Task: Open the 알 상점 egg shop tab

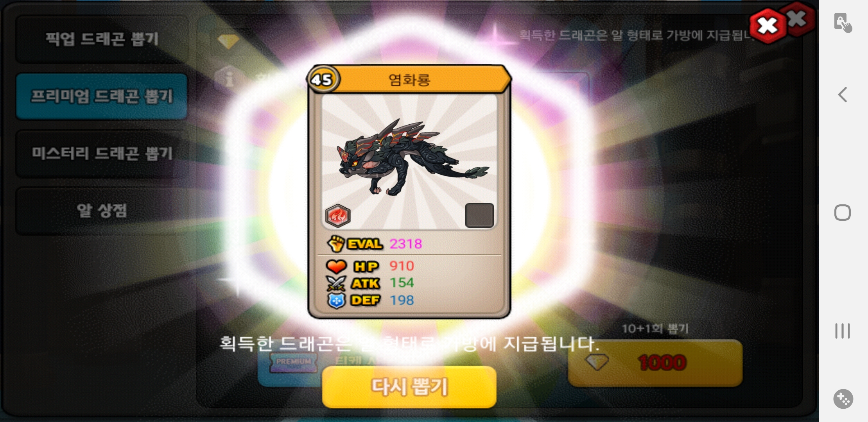Action: 101,211
